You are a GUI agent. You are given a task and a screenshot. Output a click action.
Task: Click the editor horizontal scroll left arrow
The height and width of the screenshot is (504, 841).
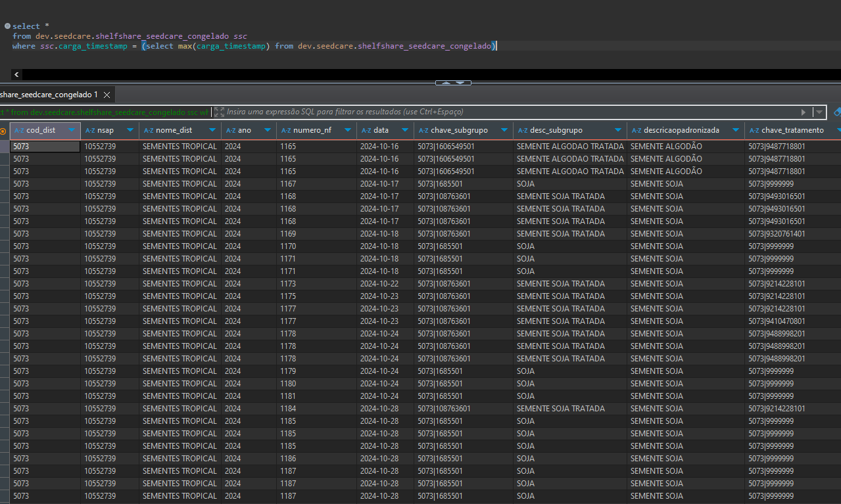click(16, 75)
